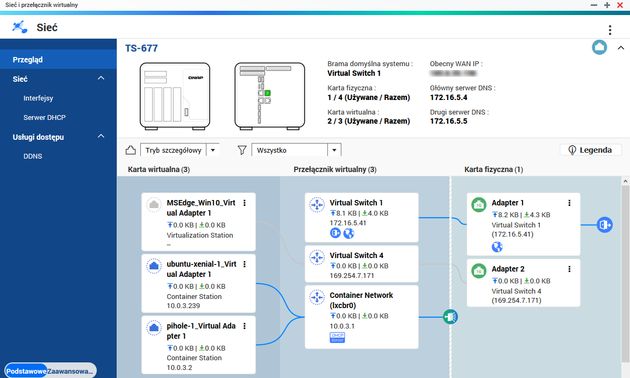Click globe icon under Adapter 1

tap(497, 247)
